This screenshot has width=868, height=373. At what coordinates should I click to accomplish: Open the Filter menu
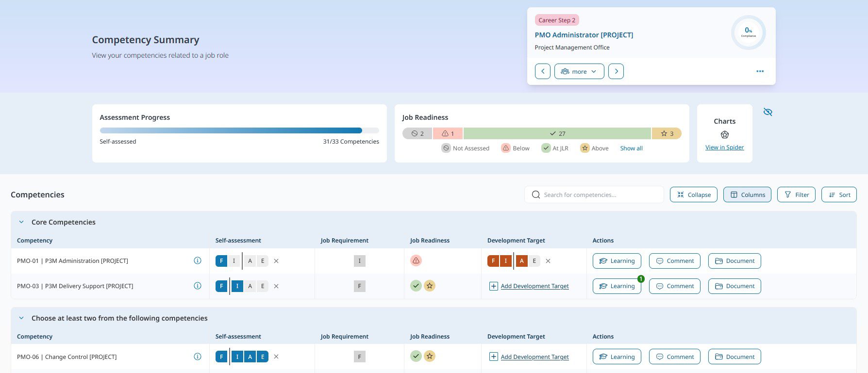pos(796,195)
